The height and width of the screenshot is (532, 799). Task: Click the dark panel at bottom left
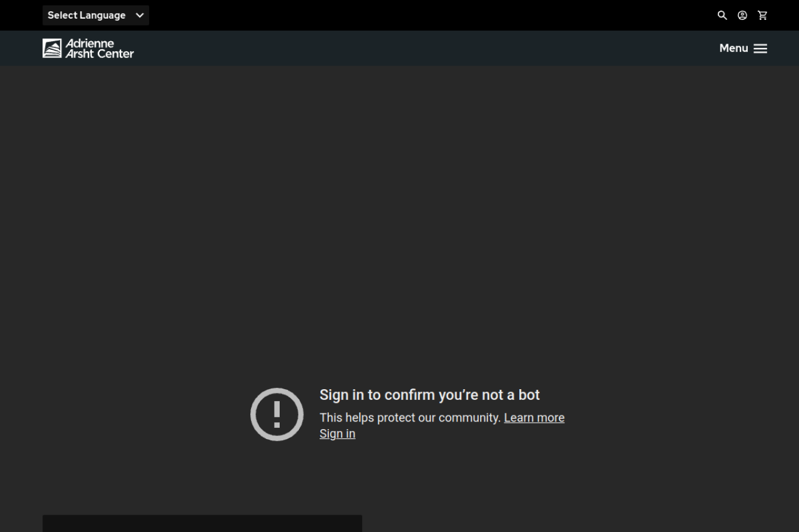coord(202,523)
